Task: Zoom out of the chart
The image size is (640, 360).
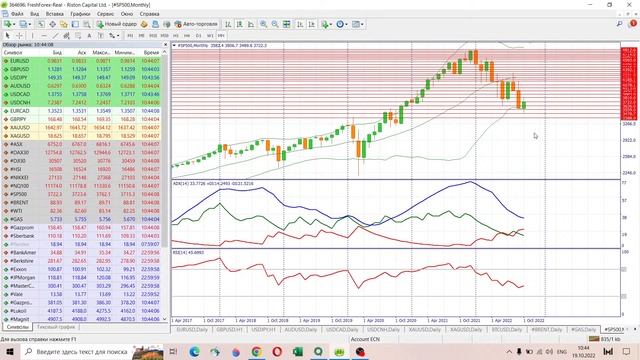Action: pos(275,24)
